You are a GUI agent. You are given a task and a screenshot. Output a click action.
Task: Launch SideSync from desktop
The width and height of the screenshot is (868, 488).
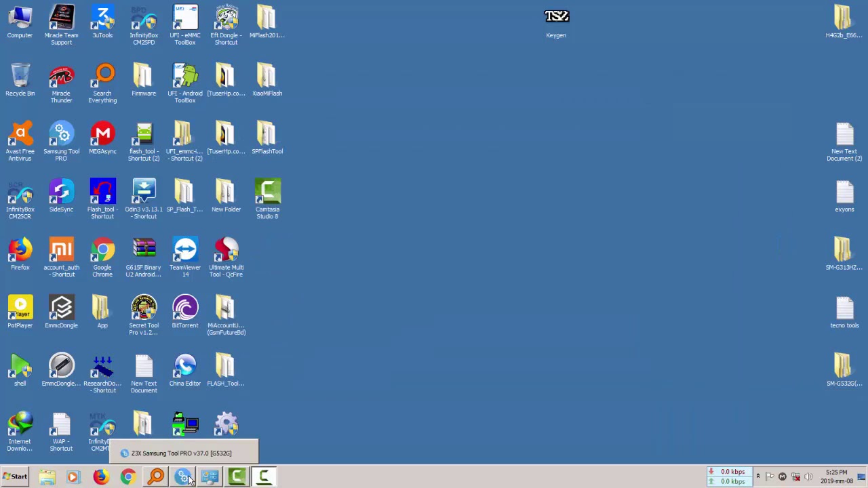61,196
